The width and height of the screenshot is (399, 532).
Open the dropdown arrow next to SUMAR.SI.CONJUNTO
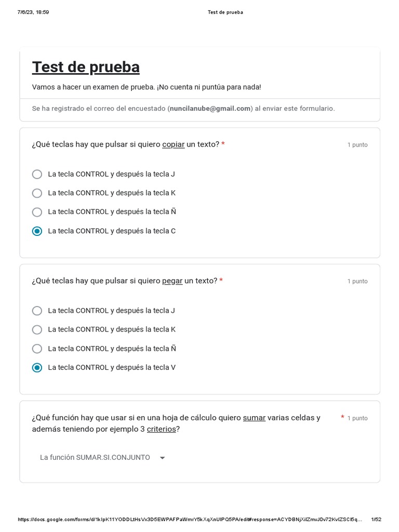(162, 458)
